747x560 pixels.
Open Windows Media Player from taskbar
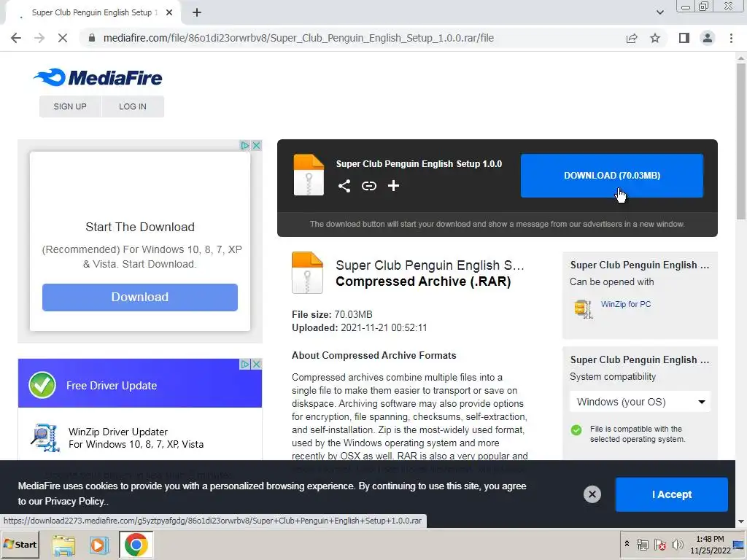(98, 545)
